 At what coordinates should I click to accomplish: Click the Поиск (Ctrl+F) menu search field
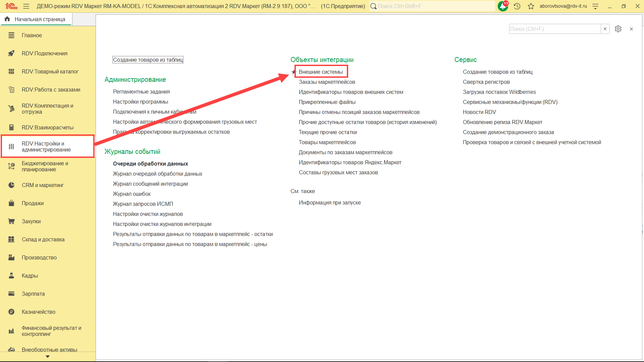point(554,29)
